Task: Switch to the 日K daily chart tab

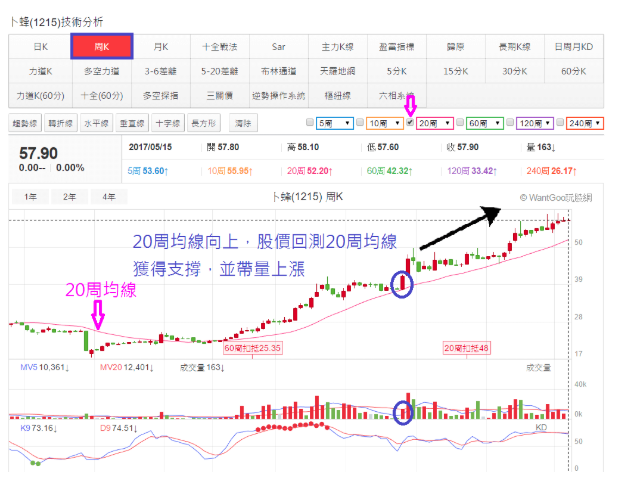Action: (x=40, y=47)
